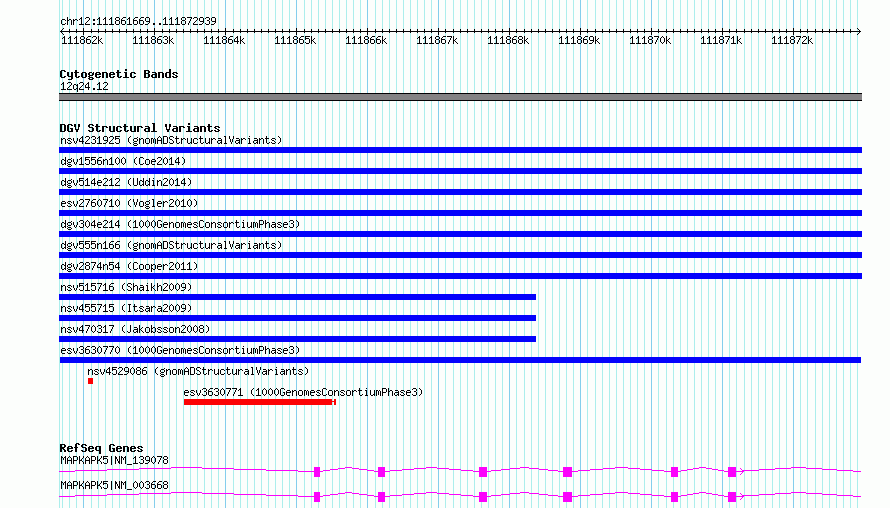The height and width of the screenshot is (508, 890).
Task: Click the 111866k ruler tick label
Action: pyautogui.click(x=366, y=40)
